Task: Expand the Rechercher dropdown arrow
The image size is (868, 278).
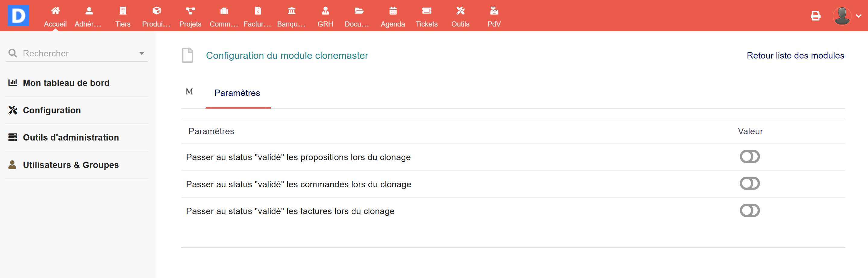Action: point(142,54)
